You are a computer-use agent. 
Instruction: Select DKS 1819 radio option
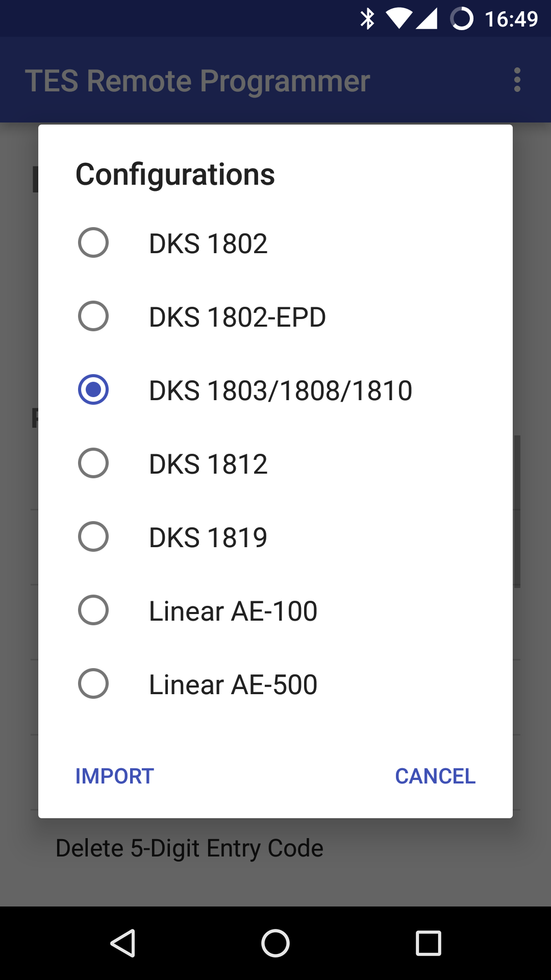pyautogui.click(x=93, y=536)
